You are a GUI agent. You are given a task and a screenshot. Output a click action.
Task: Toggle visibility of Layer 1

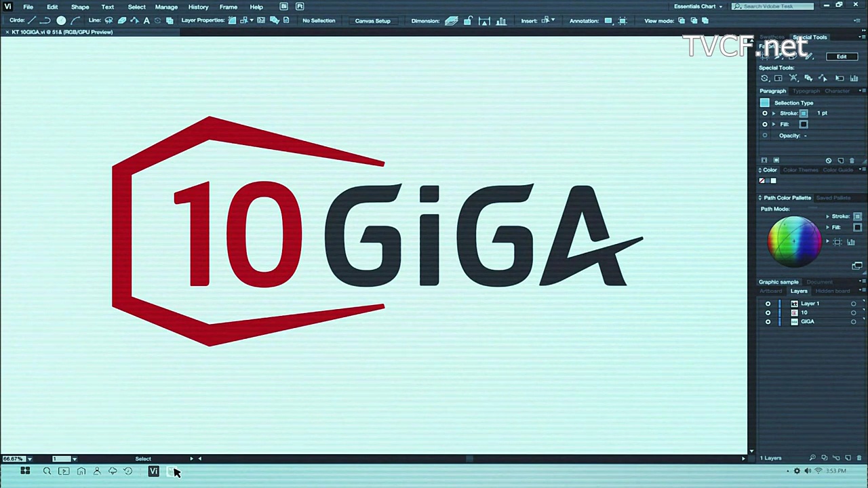pos(768,304)
